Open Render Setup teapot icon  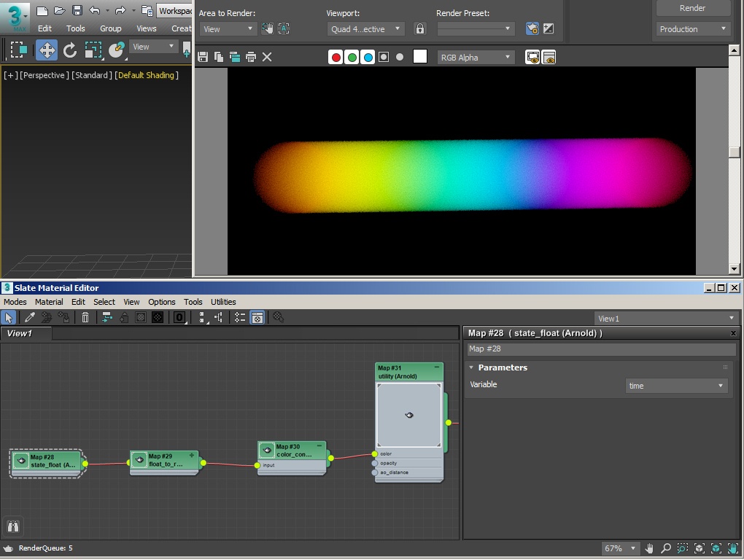tap(532, 29)
